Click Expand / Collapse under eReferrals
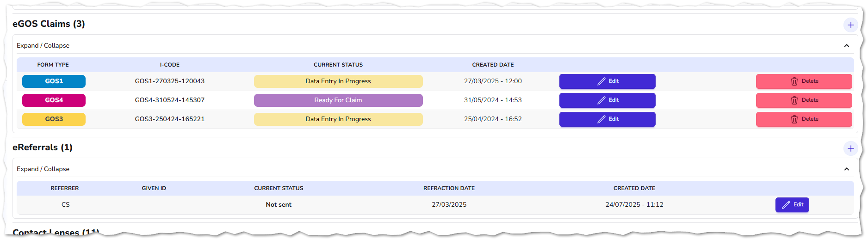This screenshot has height=240, width=868. click(43, 169)
